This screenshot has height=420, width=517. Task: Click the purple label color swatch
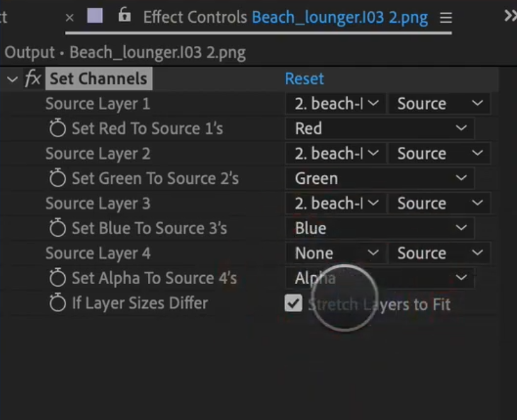click(95, 16)
